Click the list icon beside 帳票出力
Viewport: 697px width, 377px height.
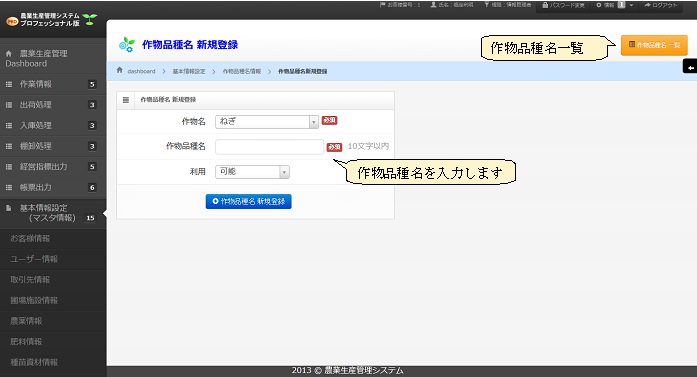coord(8,187)
